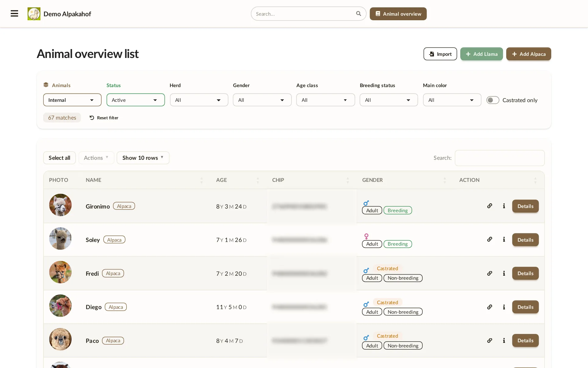Click the search magnifier icon
The width and height of the screenshot is (588, 368).
coord(359,13)
